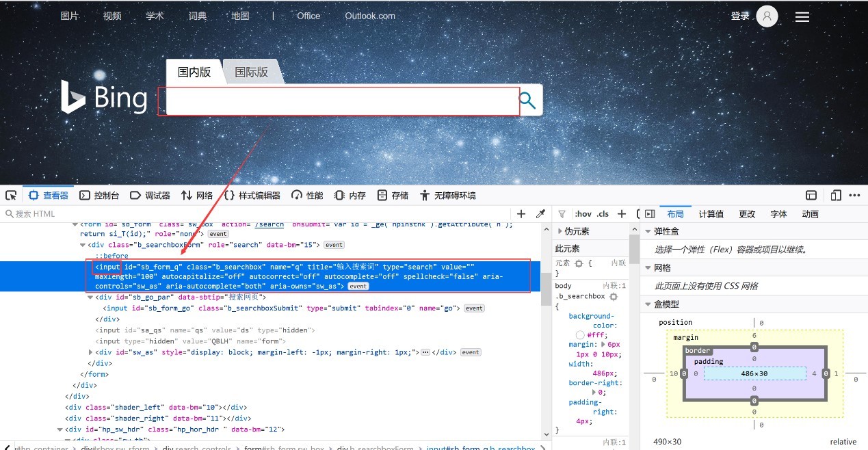Click event badge on sb_form_go input
Image resolution: width=868 pixels, height=450 pixels.
coord(474,308)
